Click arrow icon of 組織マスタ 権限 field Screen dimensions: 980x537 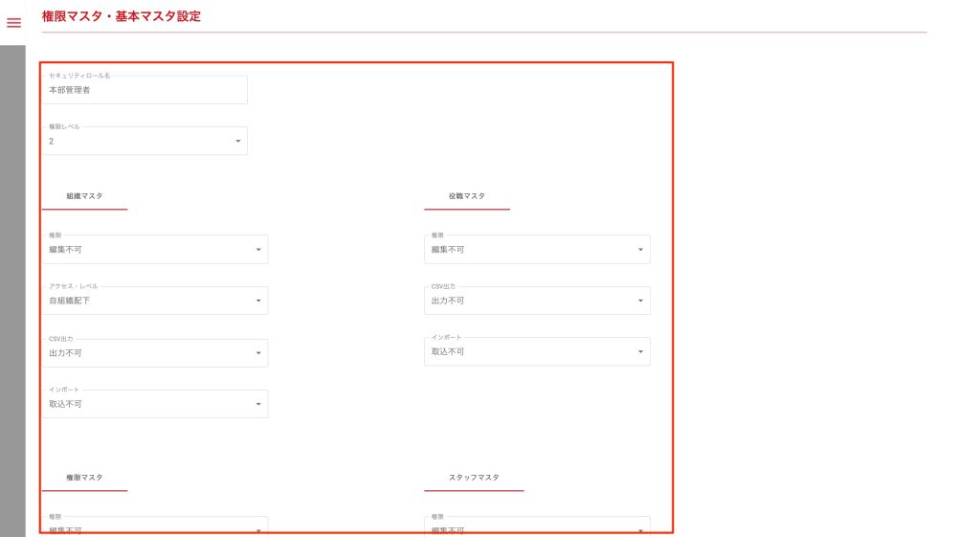(x=258, y=250)
